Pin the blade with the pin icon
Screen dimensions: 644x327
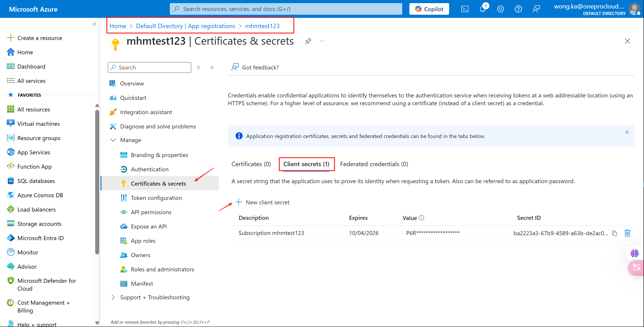[308, 41]
